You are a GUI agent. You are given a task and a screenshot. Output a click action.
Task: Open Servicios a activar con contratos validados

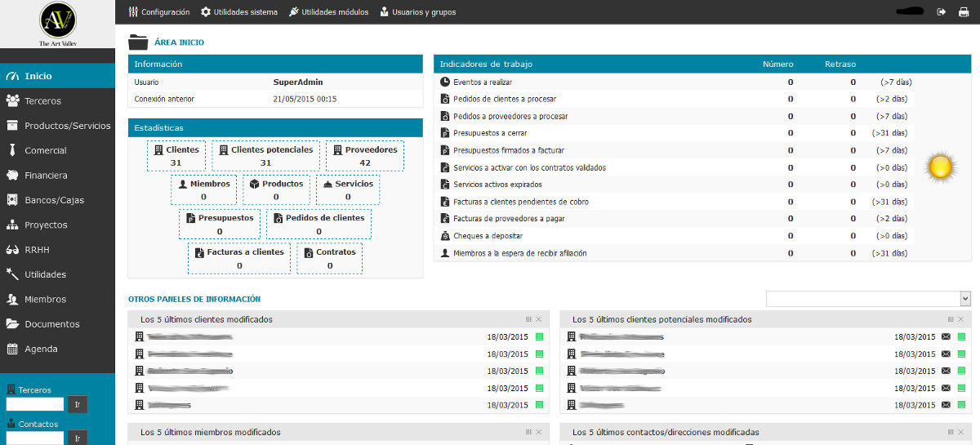[529, 167]
